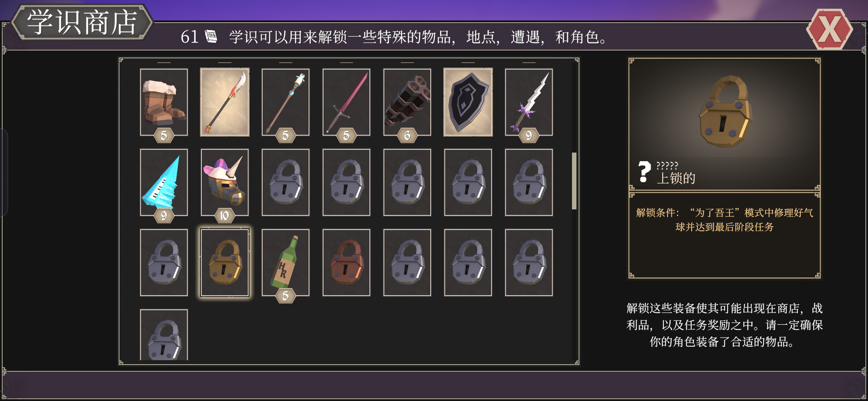Close the Lore Store with the X button
The image size is (868, 401).
tap(830, 30)
